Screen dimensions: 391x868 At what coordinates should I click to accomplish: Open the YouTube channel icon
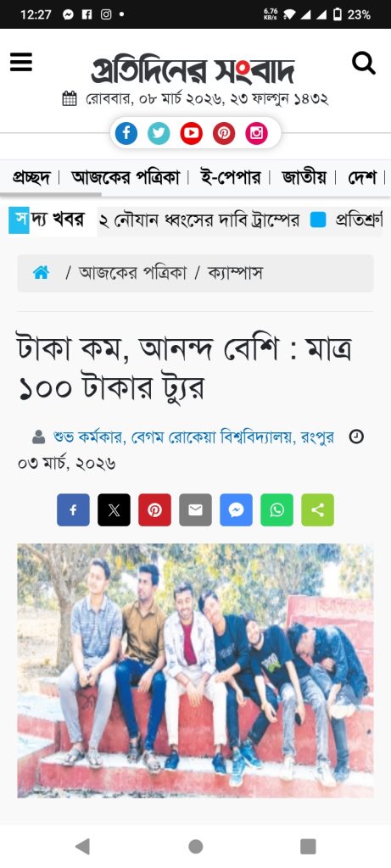pyautogui.click(x=191, y=133)
